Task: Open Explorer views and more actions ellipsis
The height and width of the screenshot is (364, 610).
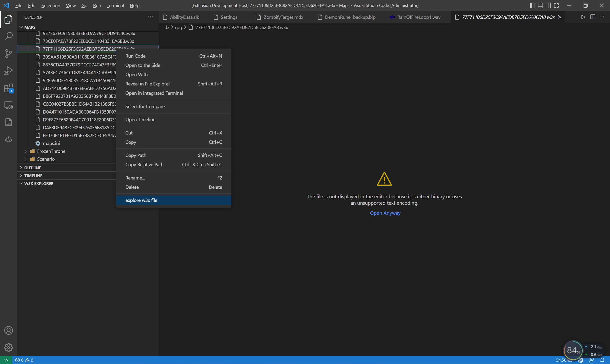Action: 150,17
